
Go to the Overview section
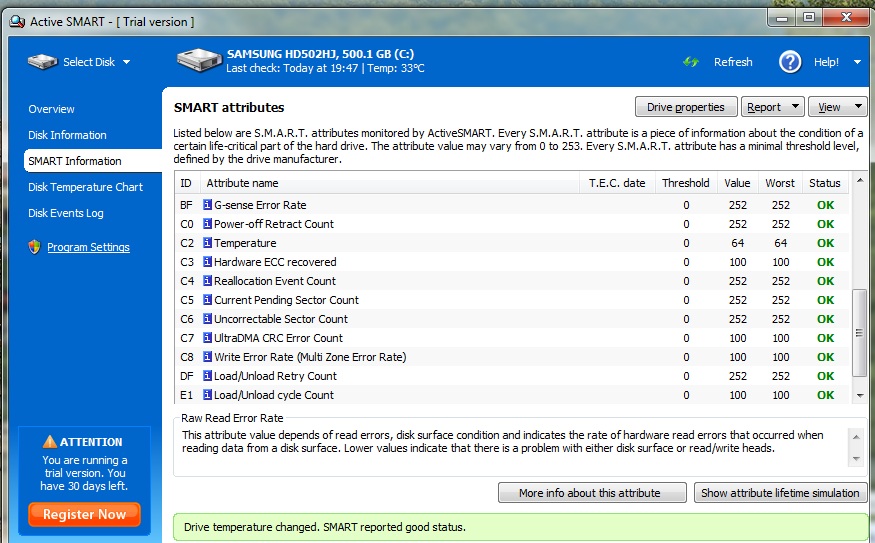51,109
